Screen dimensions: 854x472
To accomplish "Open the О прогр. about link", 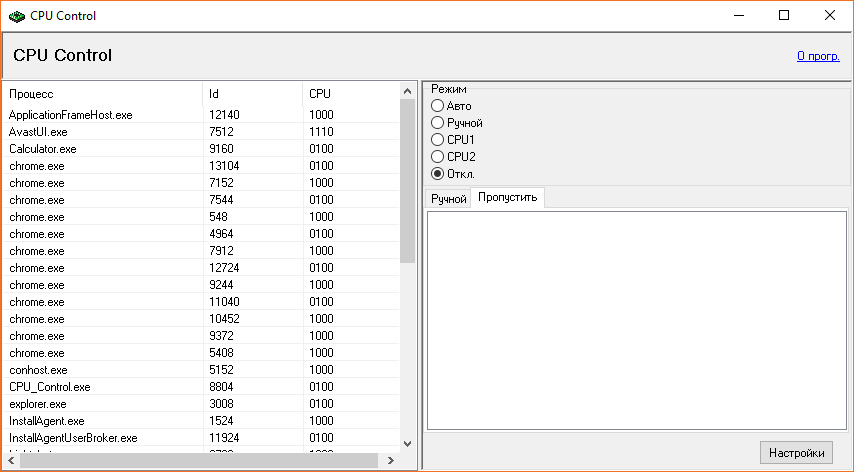I will 817,56.
